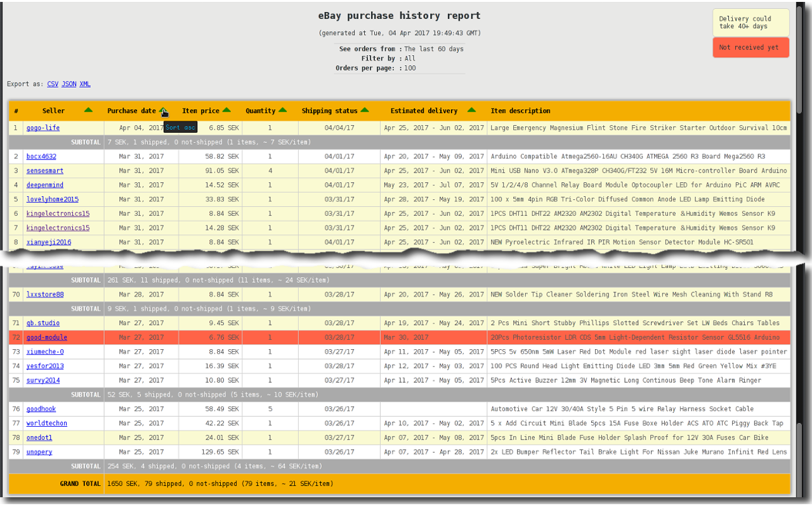The width and height of the screenshot is (812, 508).
Task: Open deepenmind seller page
Action: click(45, 185)
